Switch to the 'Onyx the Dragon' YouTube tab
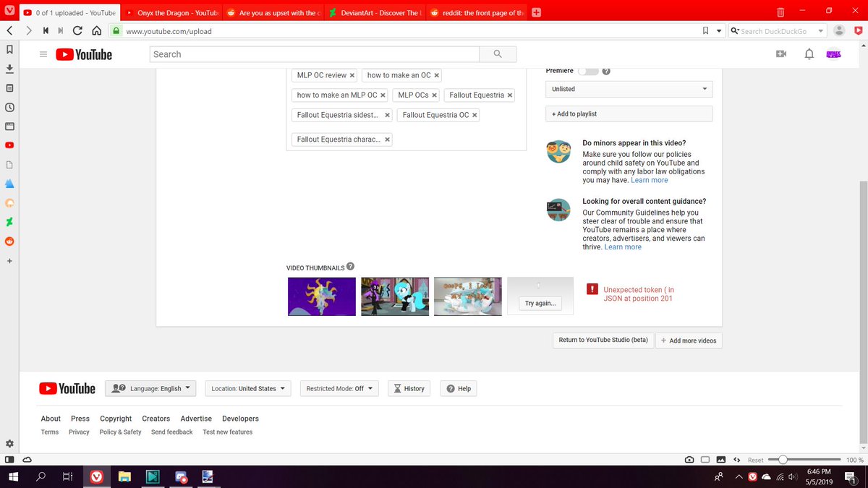 pos(171,13)
